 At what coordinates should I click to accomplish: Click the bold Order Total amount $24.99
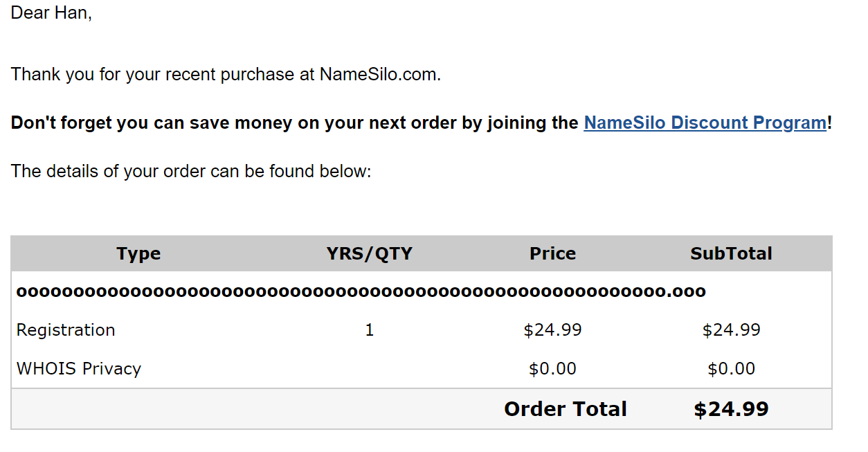731,409
